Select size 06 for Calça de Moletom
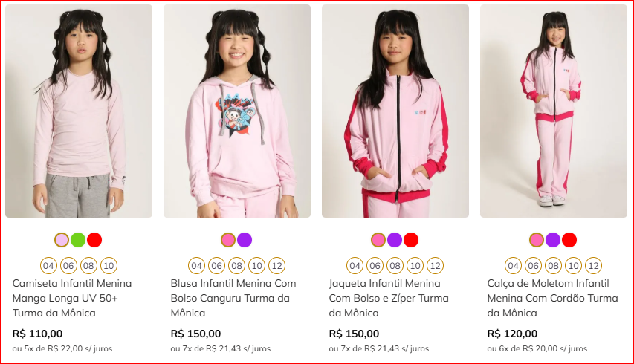Image resolution: width=634 pixels, height=364 pixels. click(x=533, y=266)
